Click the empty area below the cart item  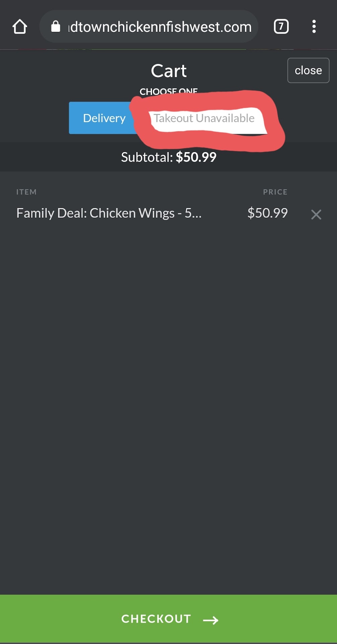168,402
